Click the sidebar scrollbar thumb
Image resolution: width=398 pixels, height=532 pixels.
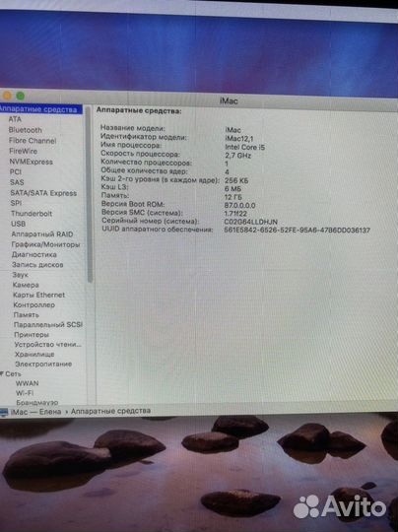tap(90, 194)
